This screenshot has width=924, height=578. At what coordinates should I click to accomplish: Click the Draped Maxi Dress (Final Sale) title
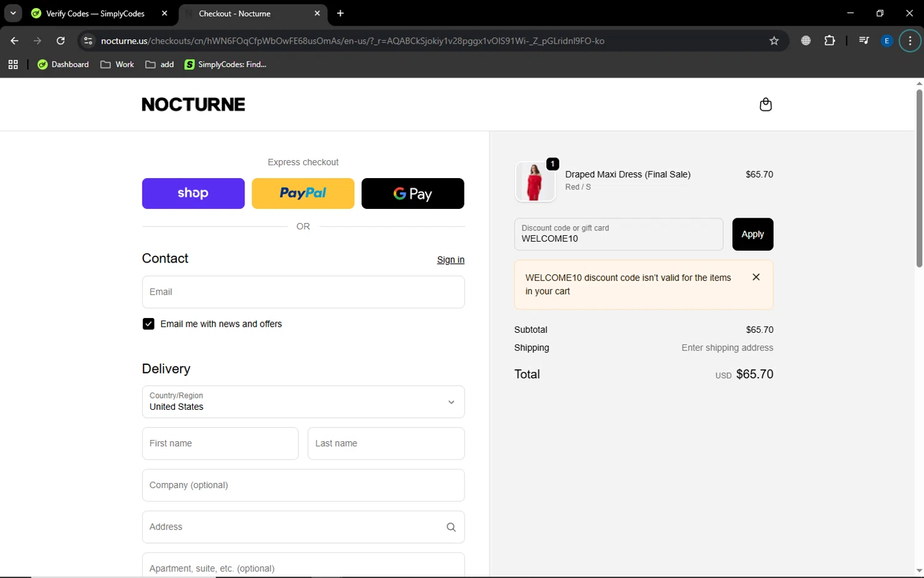[628, 174]
